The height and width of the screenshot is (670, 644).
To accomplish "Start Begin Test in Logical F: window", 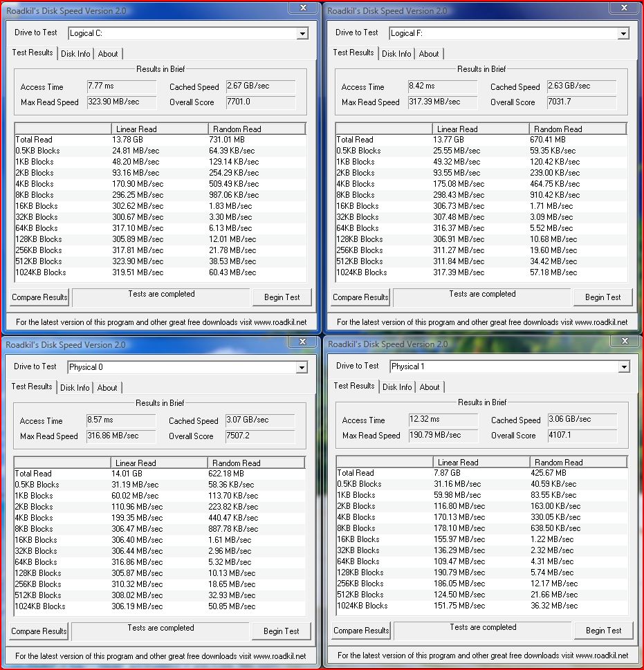I will 603,297.
